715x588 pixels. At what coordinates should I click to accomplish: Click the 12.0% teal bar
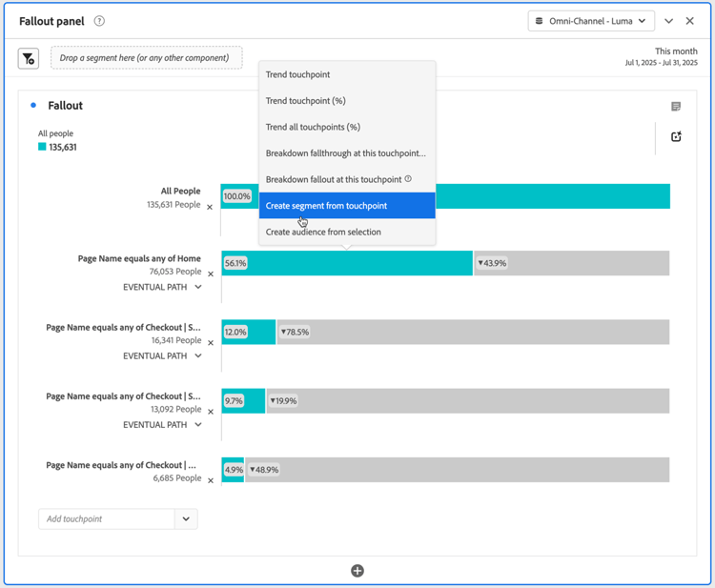coord(249,332)
